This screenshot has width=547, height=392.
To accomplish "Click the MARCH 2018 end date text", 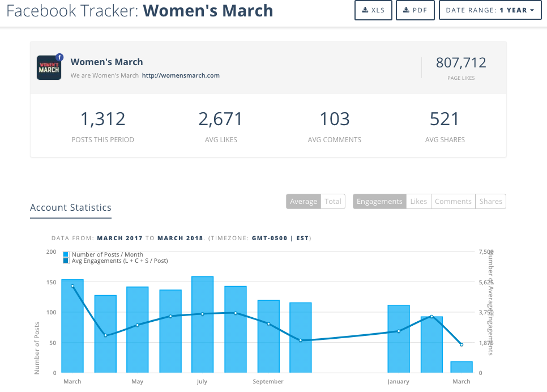I will click(x=181, y=238).
